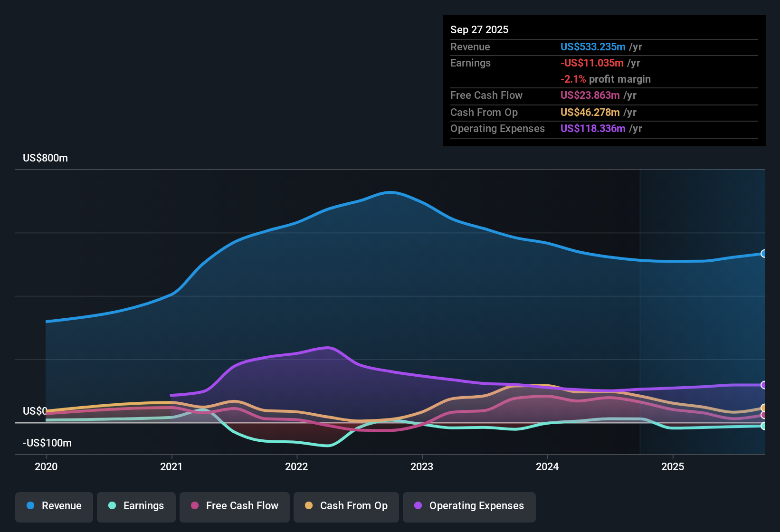Click the Cash From Op legend button
Image resolution: width=780 pixels, height=532 pixels.
point(346,506)
